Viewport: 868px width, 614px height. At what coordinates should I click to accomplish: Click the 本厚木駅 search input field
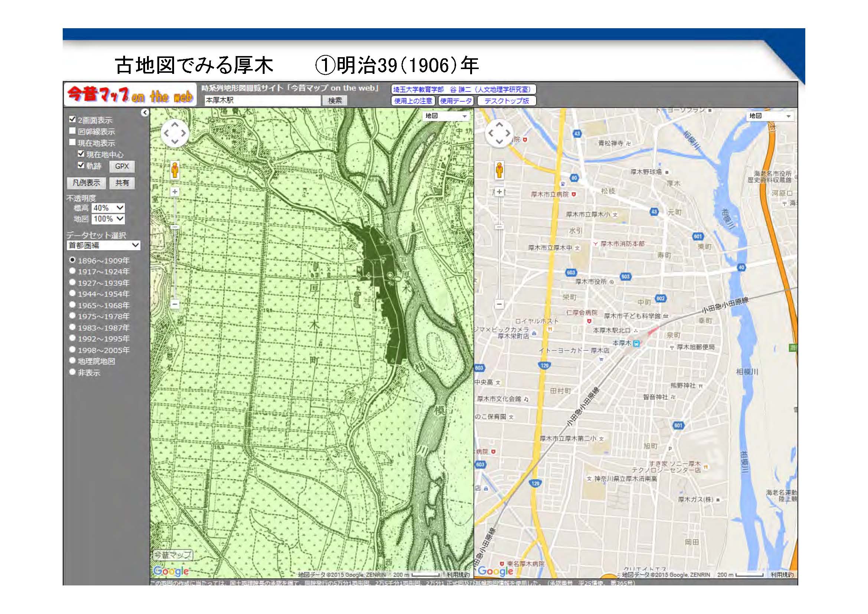[x=262, y=101]
